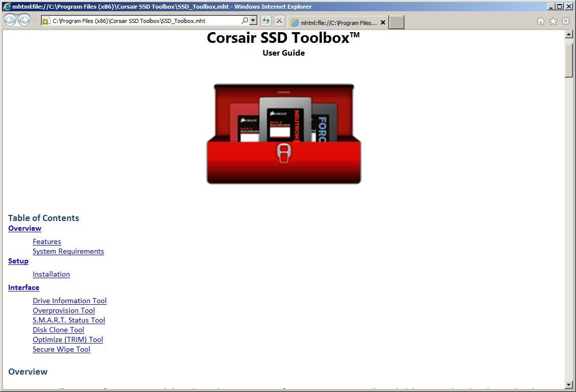
Task: Open a new blank tab
Action: point(396,22)
